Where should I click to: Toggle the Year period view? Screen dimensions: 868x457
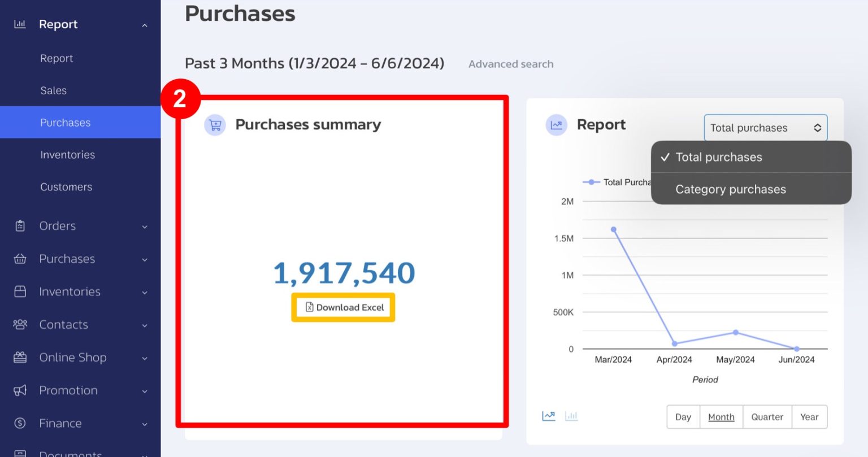(809, 416)
